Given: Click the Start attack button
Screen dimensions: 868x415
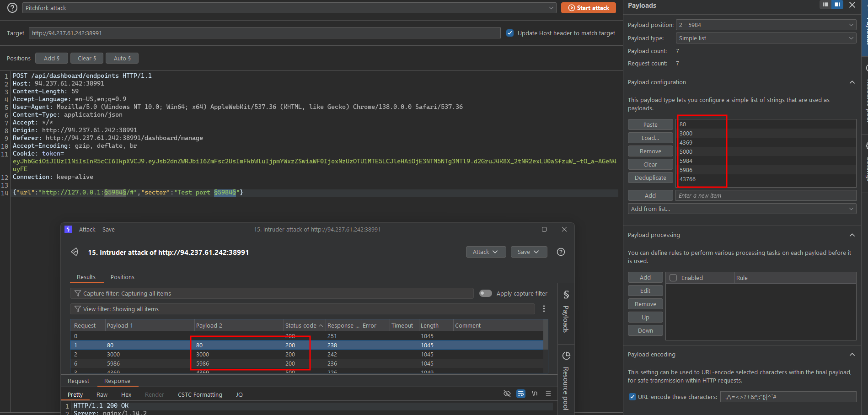Looking at the screenshot, I should coord(589,8).
